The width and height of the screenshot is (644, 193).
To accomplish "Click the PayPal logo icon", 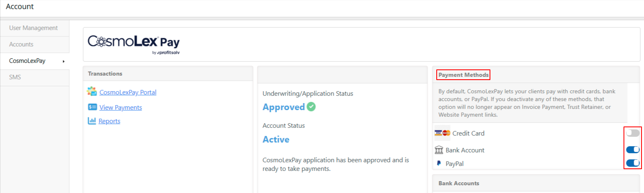I will [439, 163].
